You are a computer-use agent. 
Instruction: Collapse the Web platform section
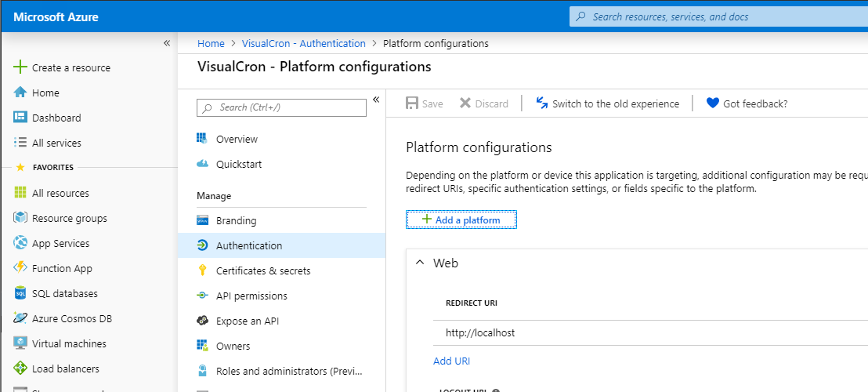(419, 263)
